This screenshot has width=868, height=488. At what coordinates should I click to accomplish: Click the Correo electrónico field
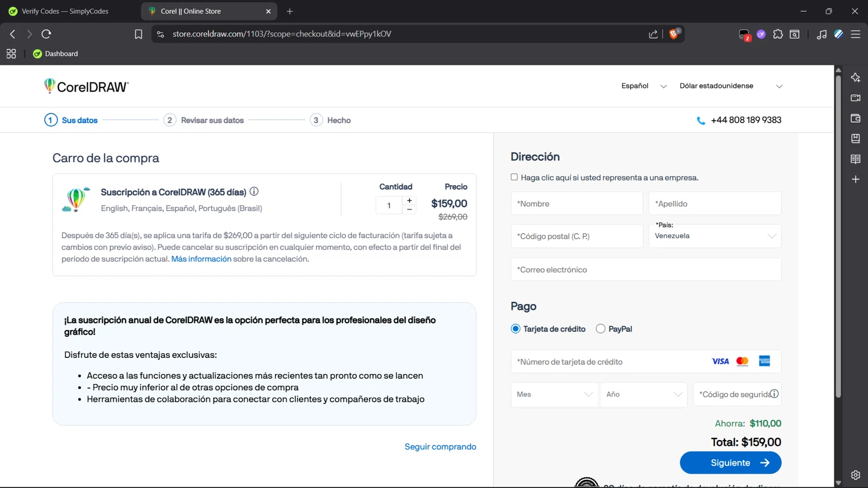coord(645,269)
